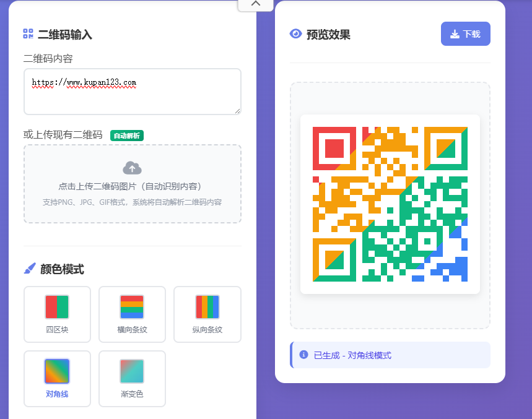Screen dimensions: 532x419
Task: Reselect the active 对角线 color mode
Action: (57, 379)
